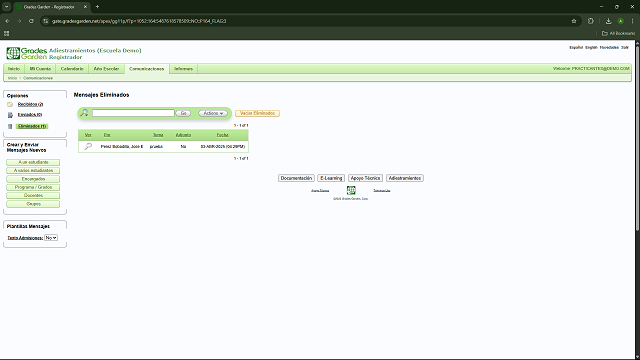The width and height of the screenshot is (640, 360).
Task: Switch language to Español
Action: (x=576, y=47)
